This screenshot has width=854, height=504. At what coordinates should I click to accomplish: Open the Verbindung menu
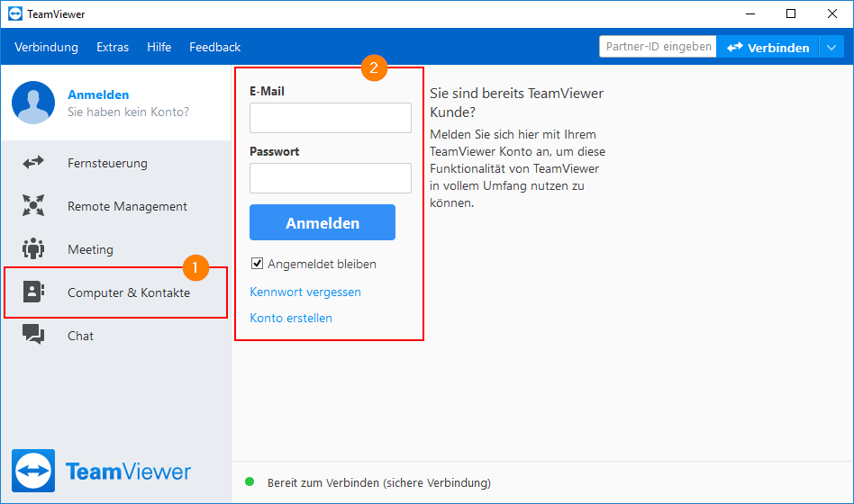(46, 48)
